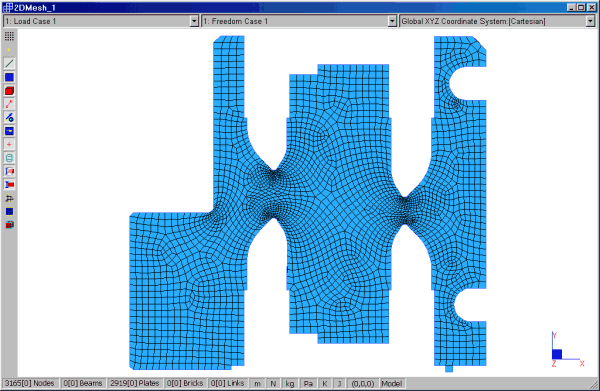Toggle beam display green line icon
Viewport: 600px width, 391px height.
click(x=9, y=64)
